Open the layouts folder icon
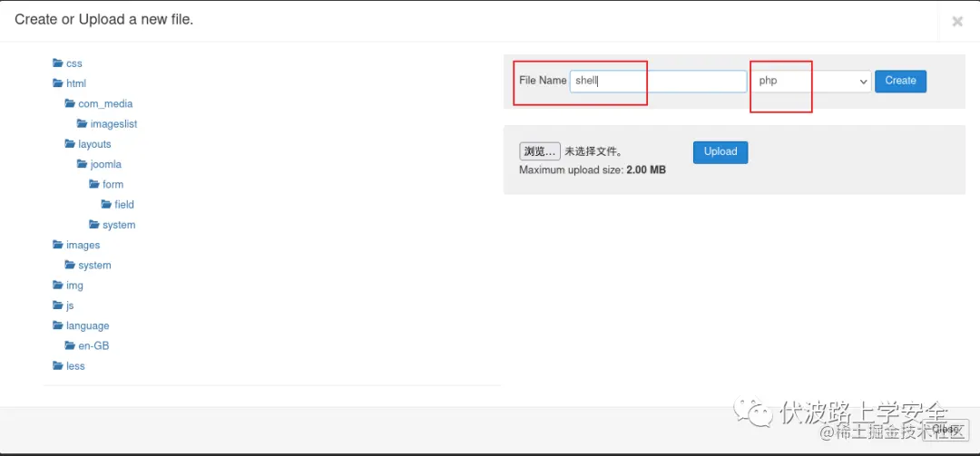The width and height of the screenshot is (980, 456). 70,143
